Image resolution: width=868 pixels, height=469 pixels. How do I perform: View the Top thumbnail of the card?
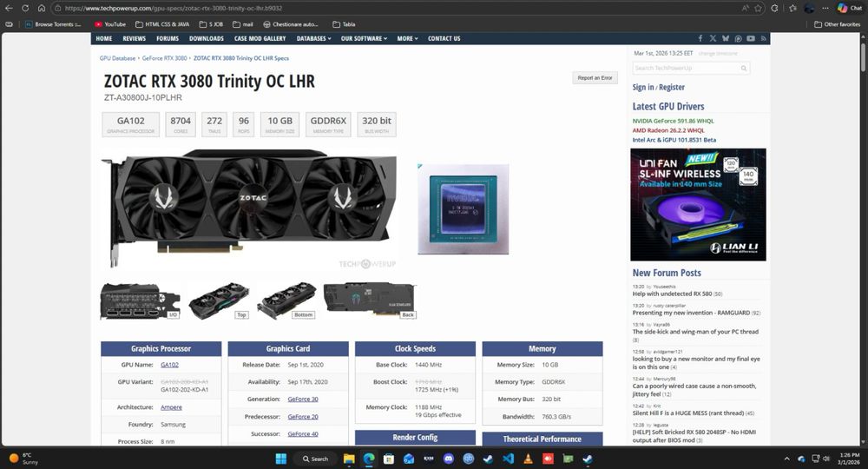(x=219, y=301)
